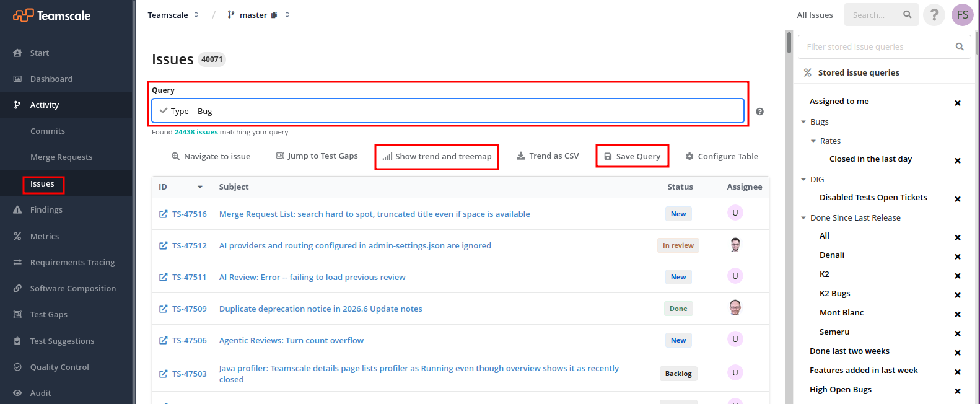Collapse the DIG query folder
This screenshot has height=404, width=980.
coord(803,180)
